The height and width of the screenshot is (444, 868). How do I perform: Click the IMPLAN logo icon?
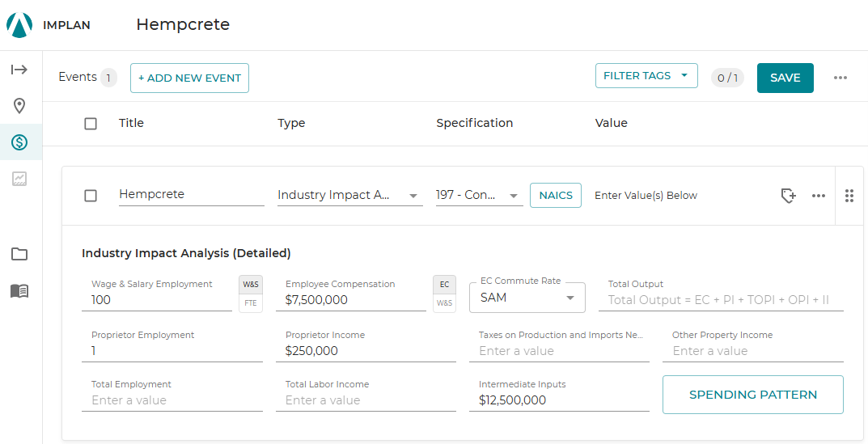click(19, 25)
